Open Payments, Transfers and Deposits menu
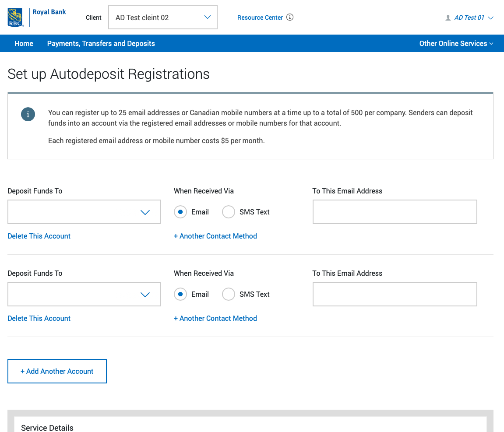This screenshot has width=504, height=432. [101, 43]
